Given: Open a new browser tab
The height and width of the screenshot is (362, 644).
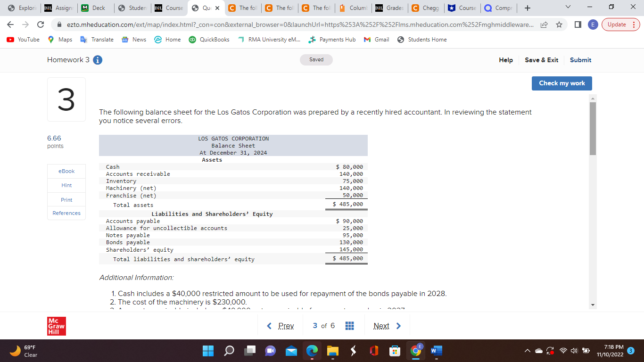Looking at the screenshot, I should [x=527, y=8].
